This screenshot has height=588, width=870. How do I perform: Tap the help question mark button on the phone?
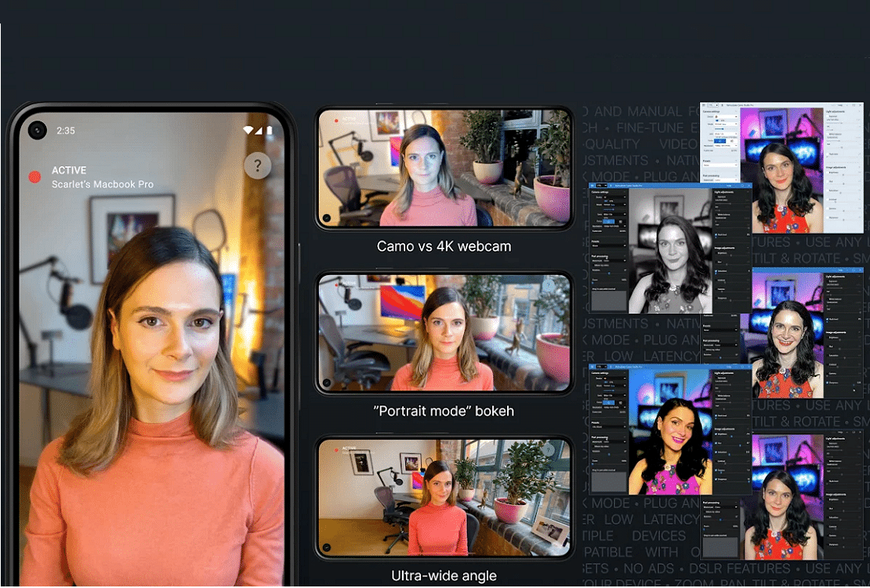[x=257, y=165]
